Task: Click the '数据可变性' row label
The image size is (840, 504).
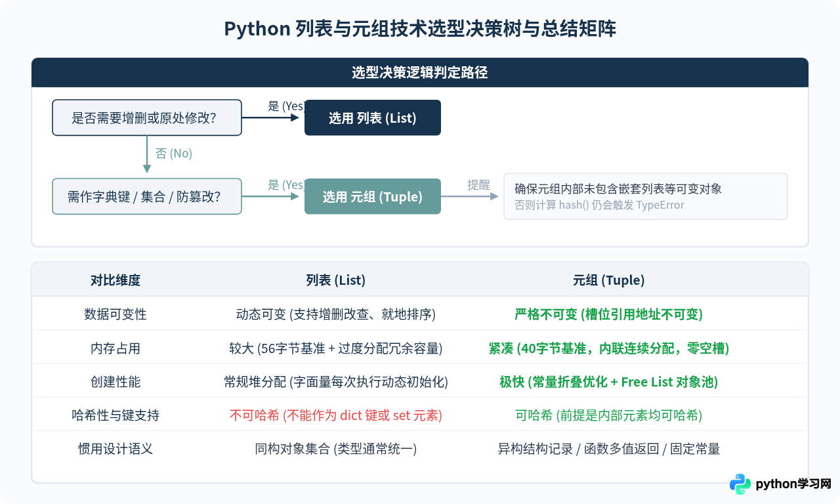Action: click(115, 314)
